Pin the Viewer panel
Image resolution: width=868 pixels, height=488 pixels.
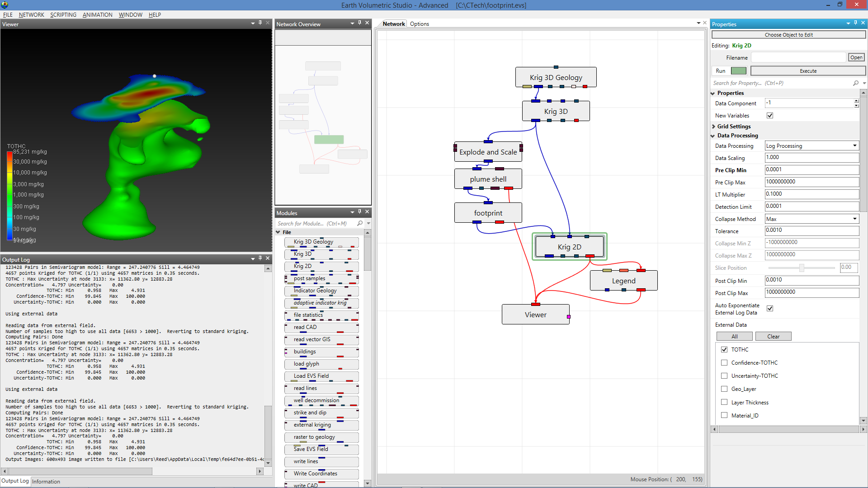[x=260, y=23]
